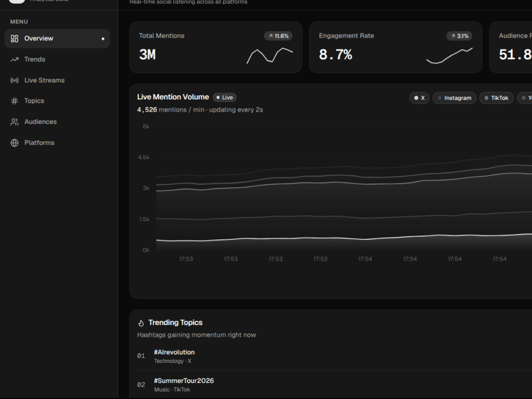Click the Live Streams broadcast icon
This screenshot has width=532, height=399.
tap(14, 80)
